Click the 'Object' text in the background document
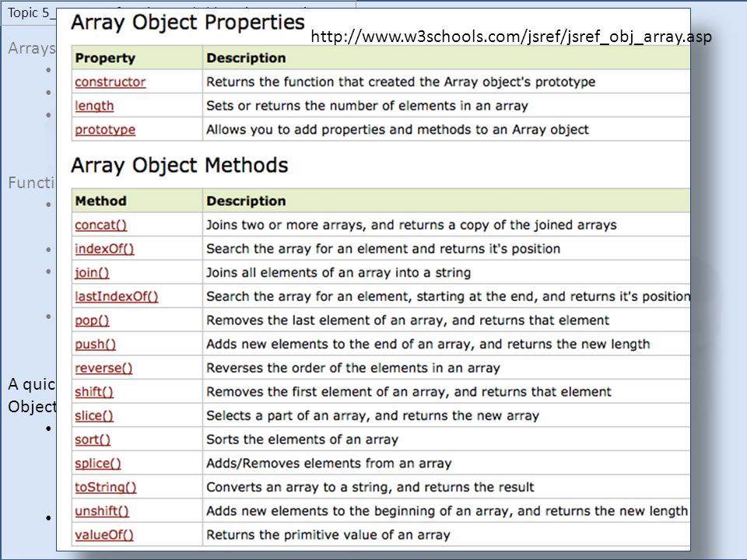This screenshot has width=747, height=560. (x=31, y=406)
